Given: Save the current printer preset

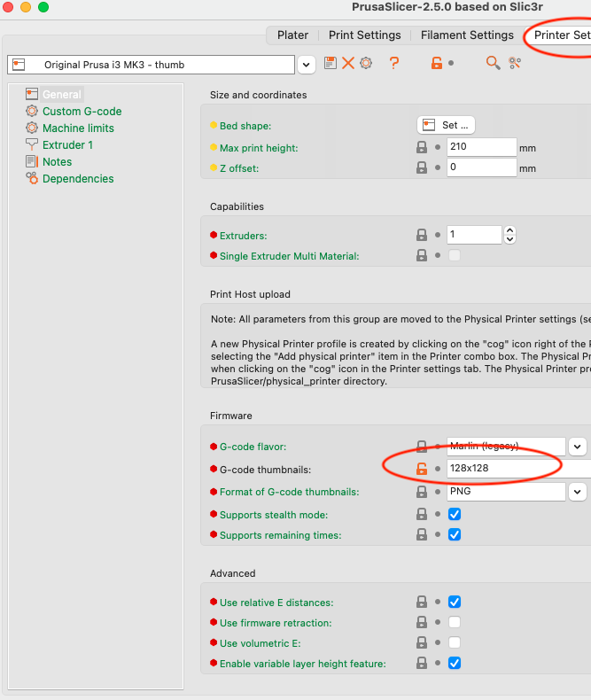Looking at the screenshot, I should coord(330,63).
